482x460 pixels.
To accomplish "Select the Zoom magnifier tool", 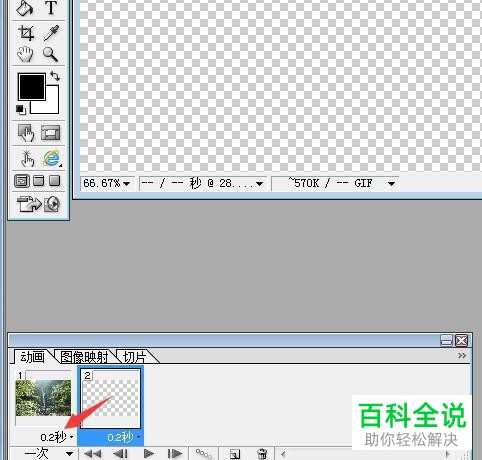I will pyautogui.click(x=50, y=54).
